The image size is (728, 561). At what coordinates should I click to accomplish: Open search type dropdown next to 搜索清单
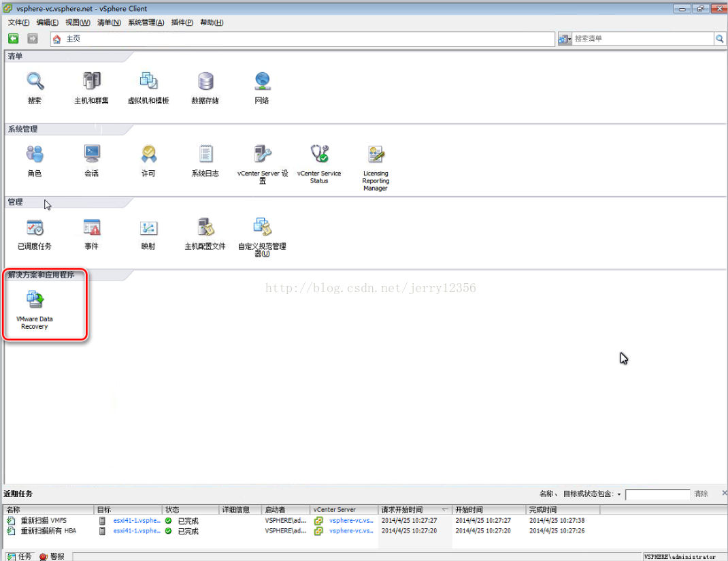[565, 39]
